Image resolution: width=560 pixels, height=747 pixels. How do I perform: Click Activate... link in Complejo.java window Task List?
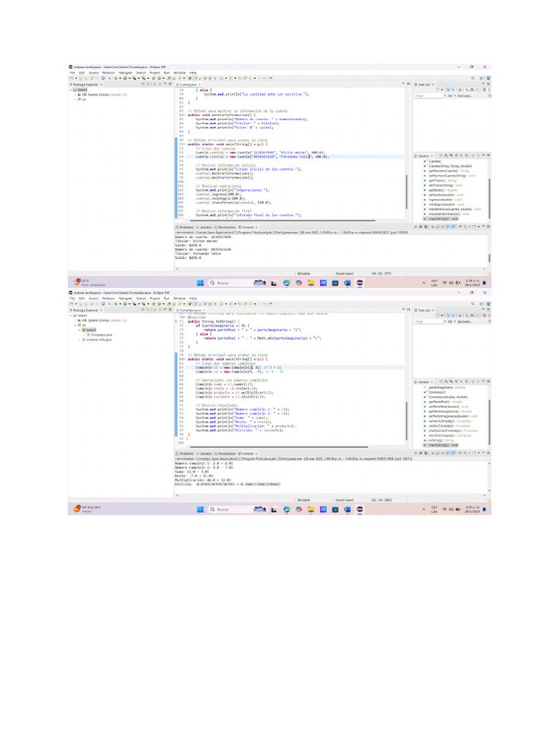coord(464,322)
